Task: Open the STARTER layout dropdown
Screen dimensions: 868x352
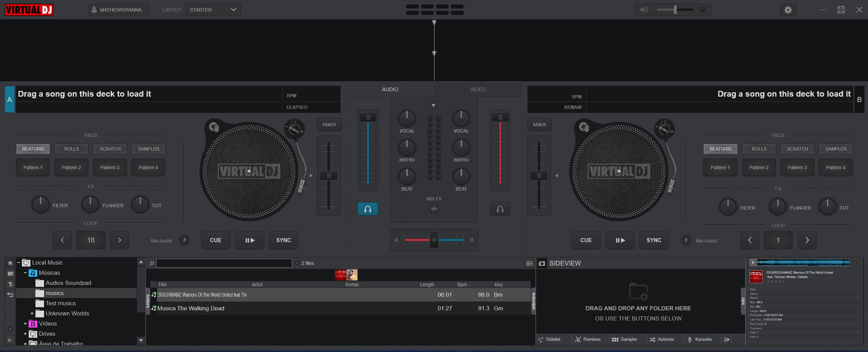Action: 213,10
